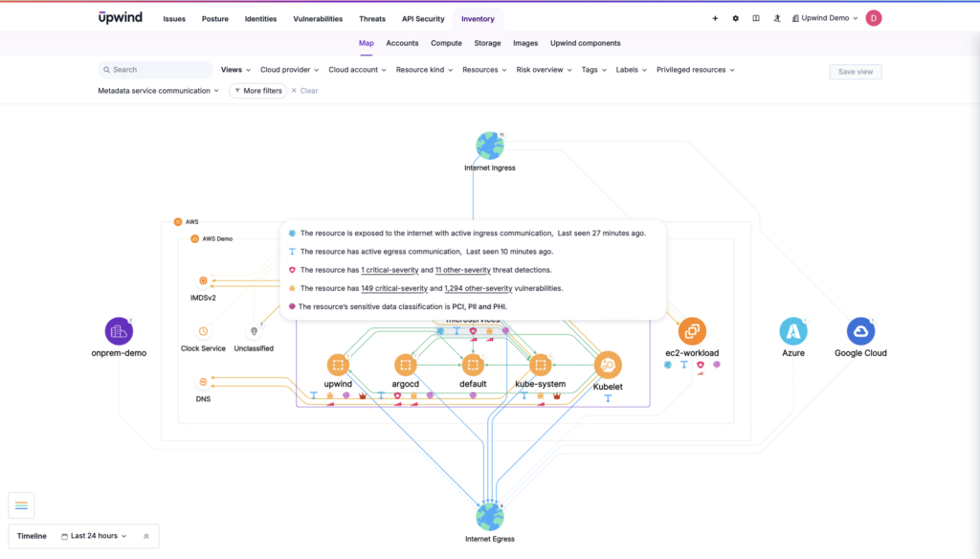Click the Kubelet node icon
This screenshot has width=980, height=559.
610,365
